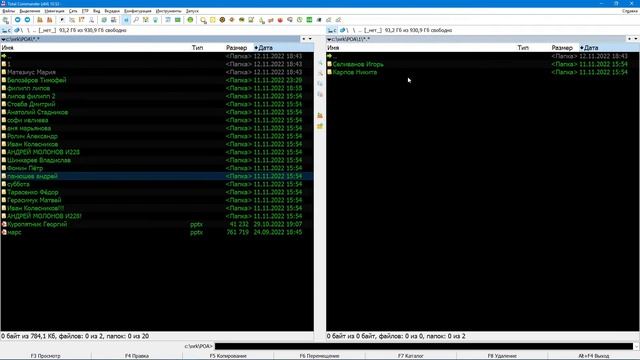
Task: Sort left panel by Размер column
Action: coord(238,48)
